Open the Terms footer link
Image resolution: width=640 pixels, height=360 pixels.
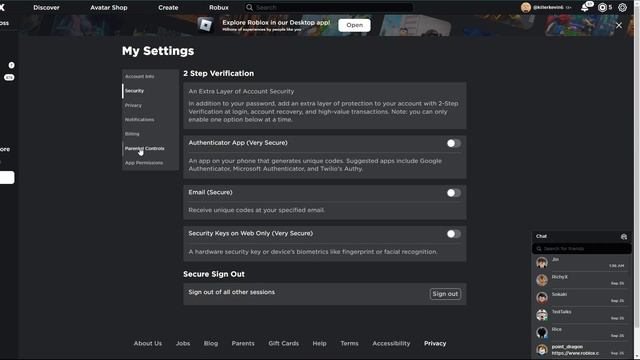tap(349, 344)
